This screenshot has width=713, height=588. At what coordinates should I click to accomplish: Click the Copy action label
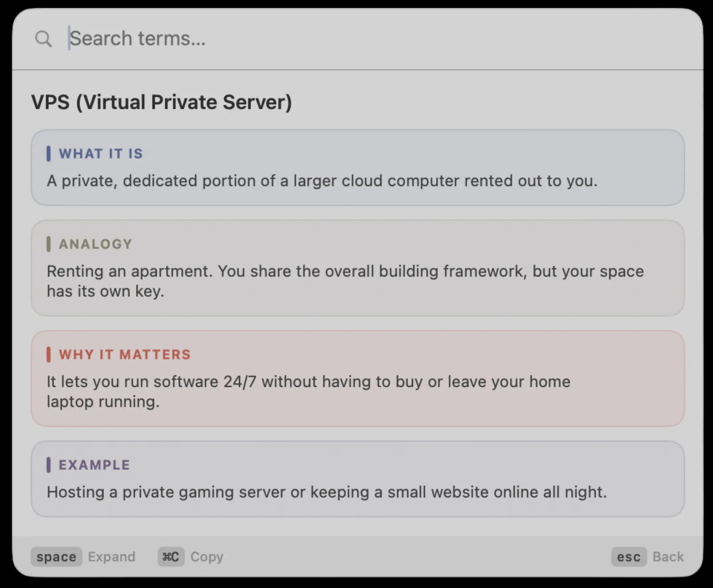click(207, 557)
